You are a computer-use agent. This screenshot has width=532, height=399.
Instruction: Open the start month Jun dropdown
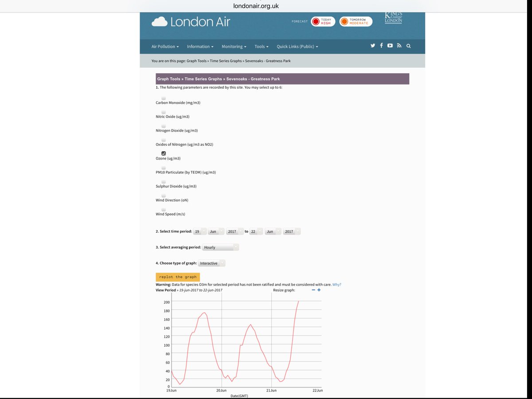[x=216, y=231]
